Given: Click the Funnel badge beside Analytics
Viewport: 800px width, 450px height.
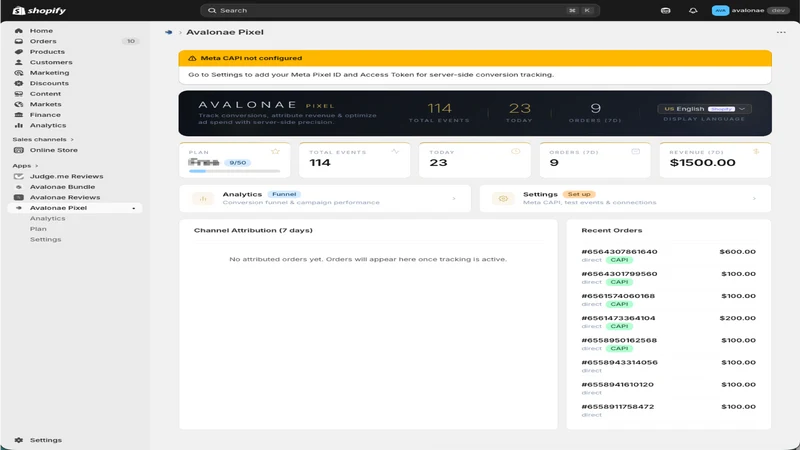Looking at the screenshot, I should (x=284, y=194).
